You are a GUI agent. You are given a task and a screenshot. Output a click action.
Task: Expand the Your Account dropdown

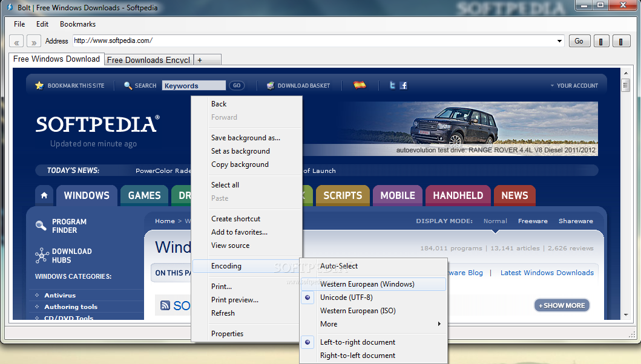pyautogui.click(x=574, y=86)
